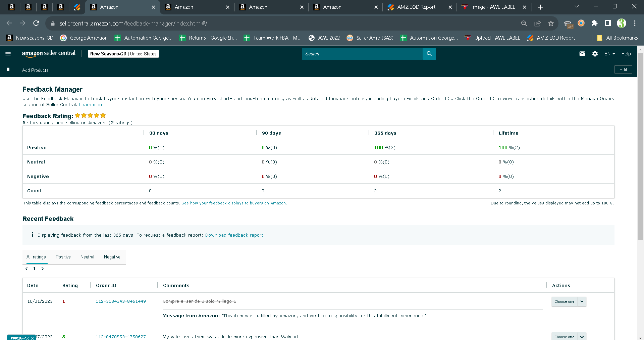This screenshot has width=644, height=340.
Task: Open the Chrome profile avatar
Action: pos(622,23)
